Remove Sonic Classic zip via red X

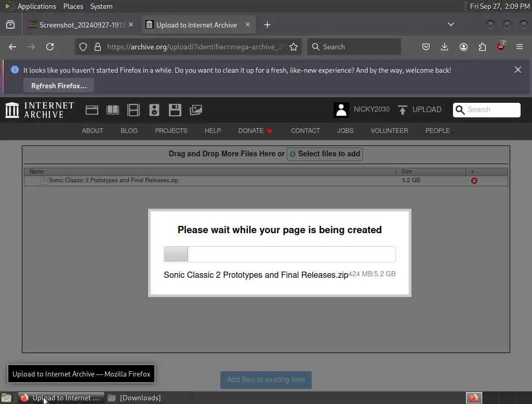click(x=474, y=181)
